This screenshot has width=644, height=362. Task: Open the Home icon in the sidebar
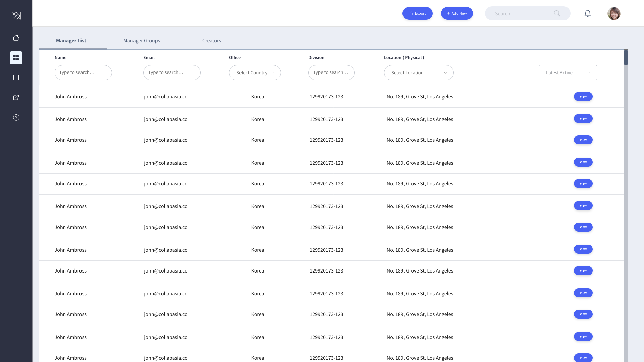pyautogui.click(x=16, y=38)
